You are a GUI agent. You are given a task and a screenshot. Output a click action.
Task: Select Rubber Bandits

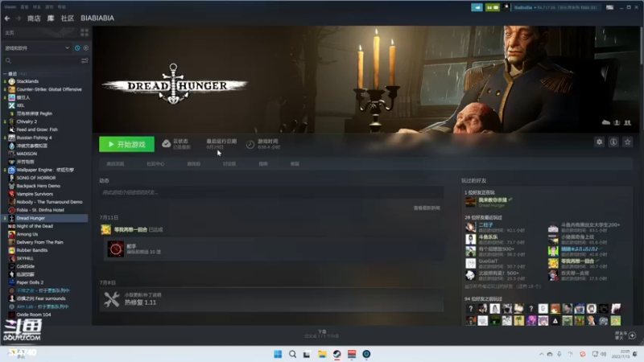(32, 250)
